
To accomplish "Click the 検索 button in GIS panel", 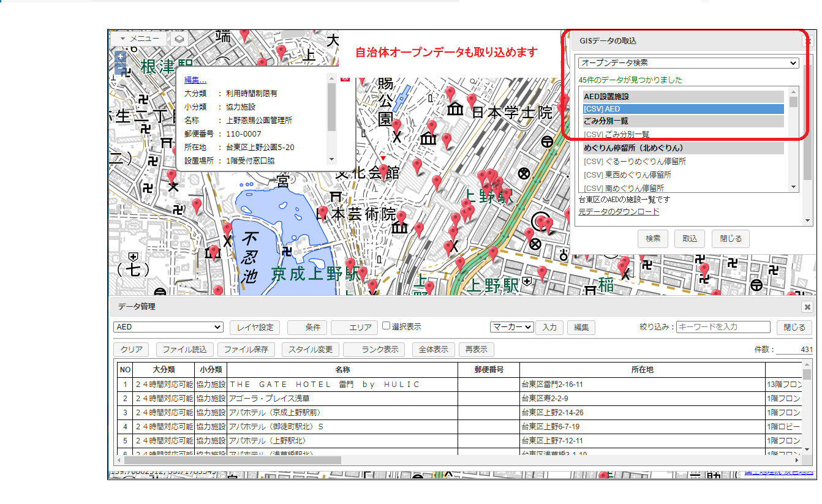I will point(653,239).
